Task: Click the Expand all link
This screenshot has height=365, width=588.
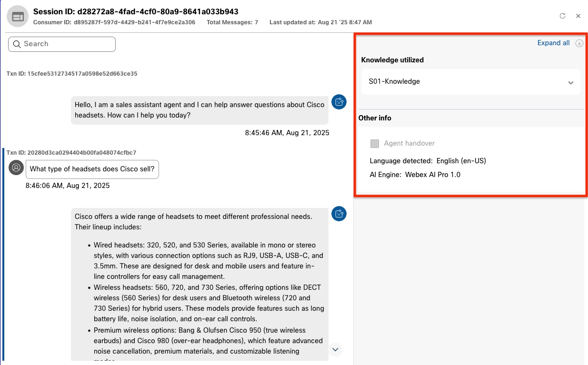Action: (553, 43)
